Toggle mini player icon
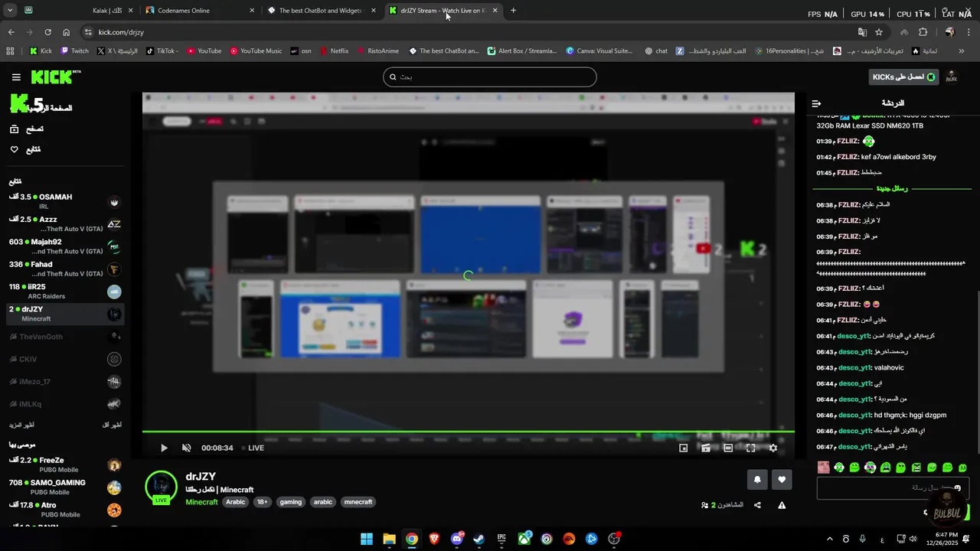This screenshot has height=551, width=980. pyautogui.click(x=684, y=448)
